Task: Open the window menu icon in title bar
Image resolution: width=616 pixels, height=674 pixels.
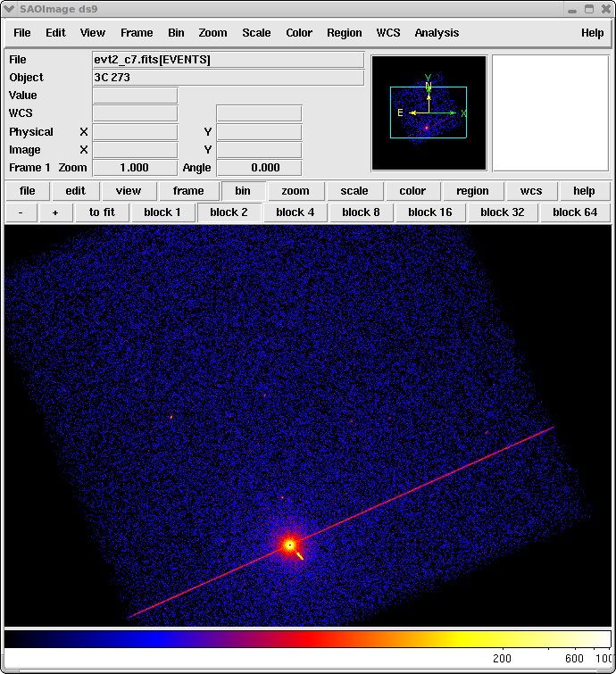Action: coord(11,9)
